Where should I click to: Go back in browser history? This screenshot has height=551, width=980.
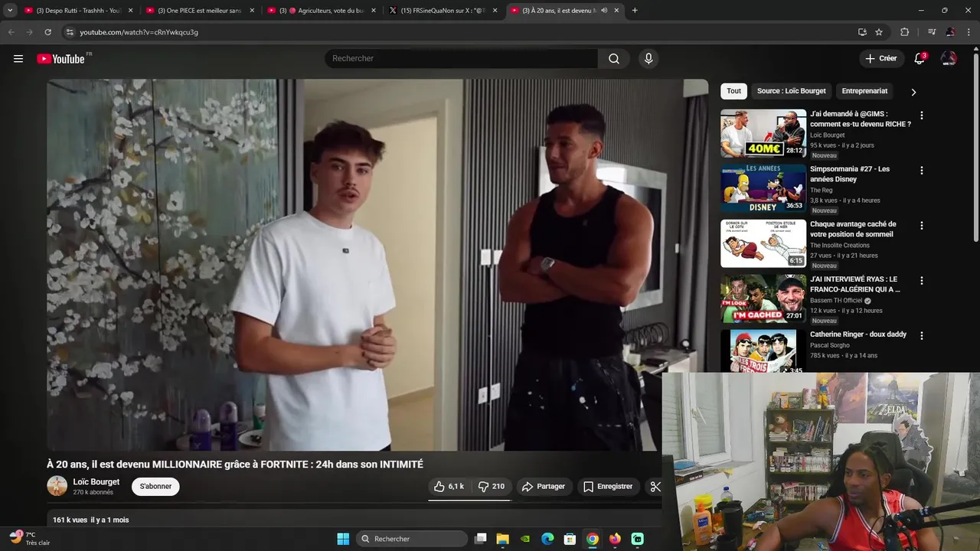coord(11,32)
